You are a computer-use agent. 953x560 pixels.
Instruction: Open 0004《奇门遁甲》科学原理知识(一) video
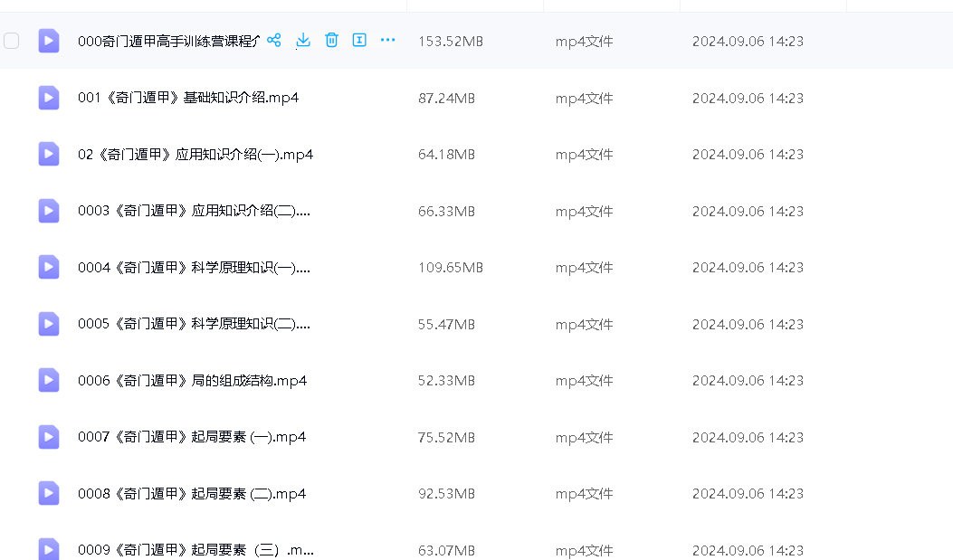[x=194, y=268]
